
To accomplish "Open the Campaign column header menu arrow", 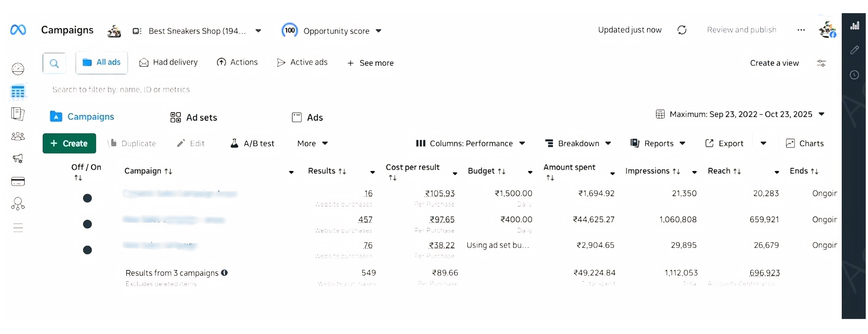I will coord(292,172).
